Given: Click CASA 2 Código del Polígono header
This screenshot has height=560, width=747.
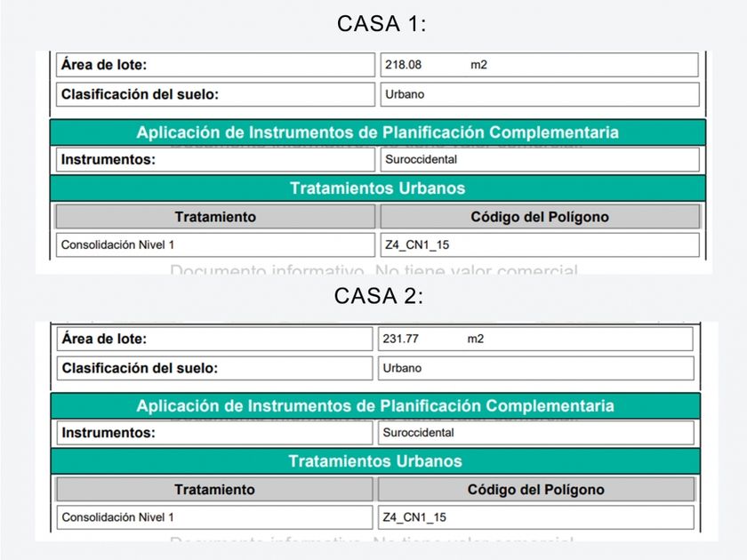Looking at the screenshot, I should coord(535,490).
